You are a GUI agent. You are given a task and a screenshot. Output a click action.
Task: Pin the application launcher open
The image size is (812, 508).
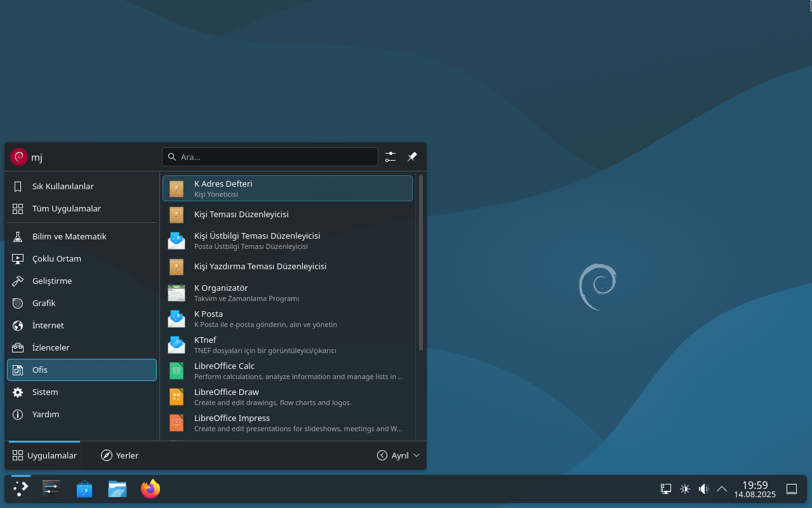pos(412,157)
